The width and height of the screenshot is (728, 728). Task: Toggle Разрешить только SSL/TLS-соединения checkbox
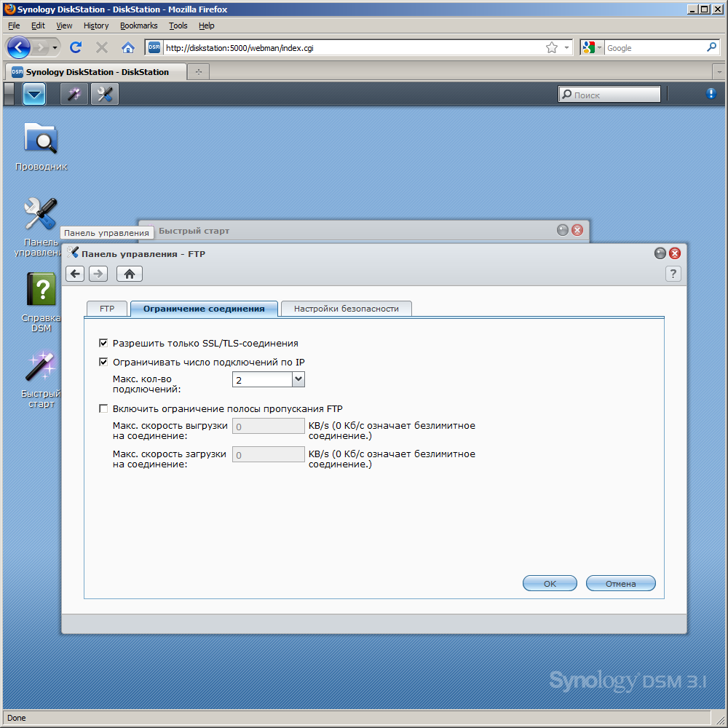point(103,343)
